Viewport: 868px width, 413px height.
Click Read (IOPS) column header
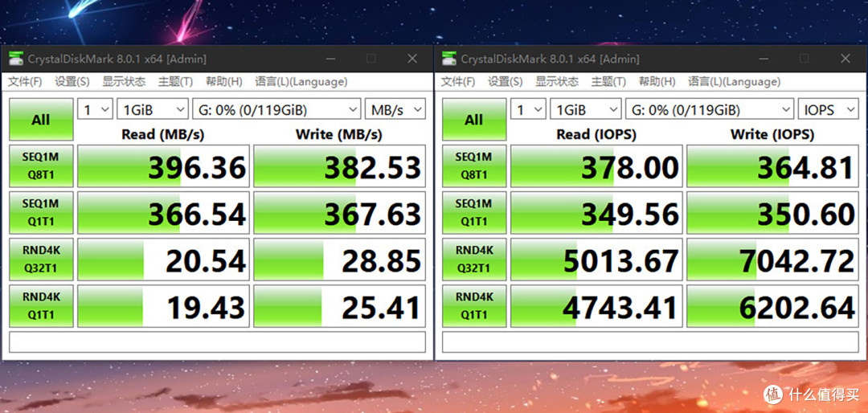[596, 134]
